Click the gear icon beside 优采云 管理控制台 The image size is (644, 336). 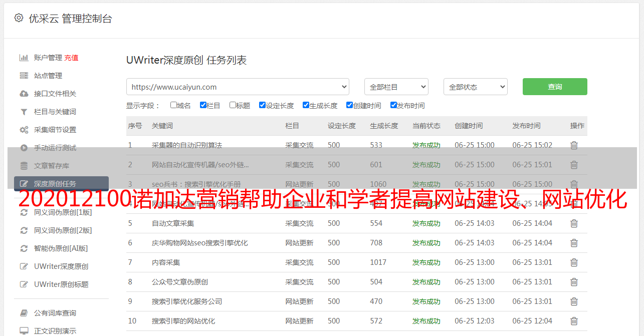(19, 18)
